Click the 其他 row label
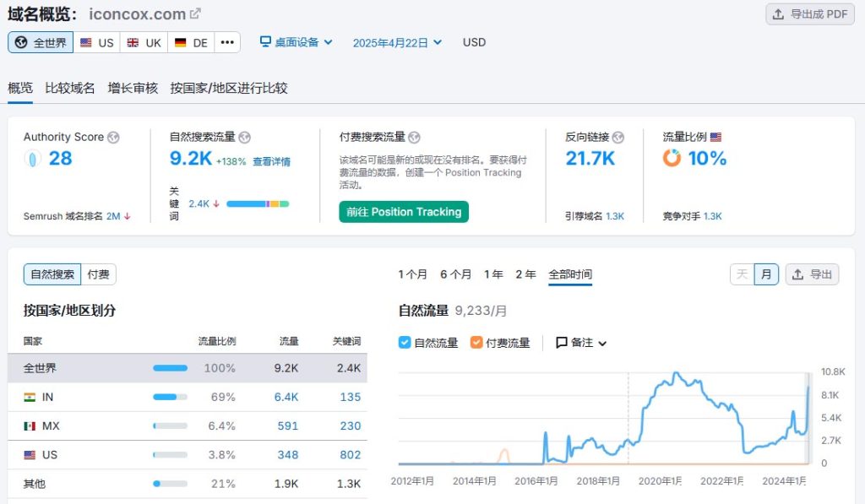The height and width of the screenshot is (504, 865). click(x=34, y=484)
